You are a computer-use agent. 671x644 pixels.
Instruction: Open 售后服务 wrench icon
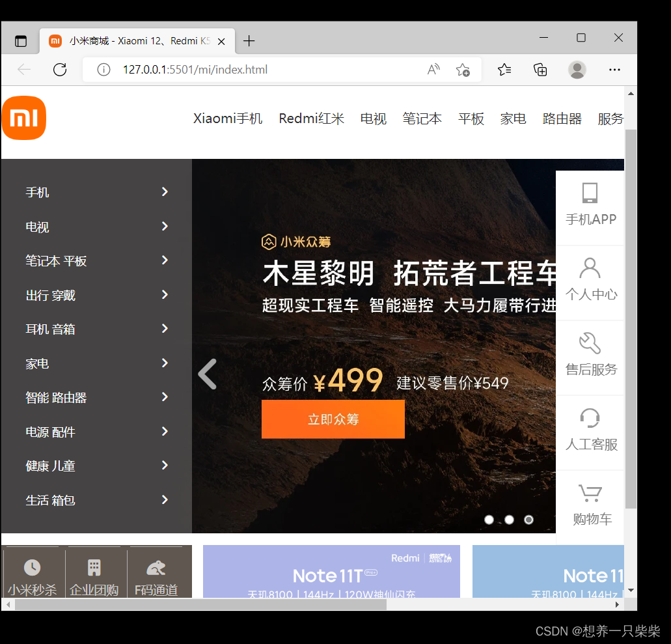(590, 343)
